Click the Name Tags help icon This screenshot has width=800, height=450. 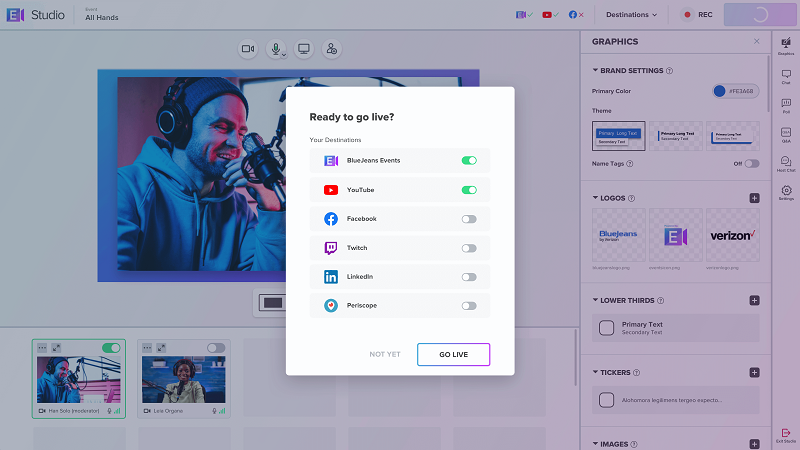[630, 164]
